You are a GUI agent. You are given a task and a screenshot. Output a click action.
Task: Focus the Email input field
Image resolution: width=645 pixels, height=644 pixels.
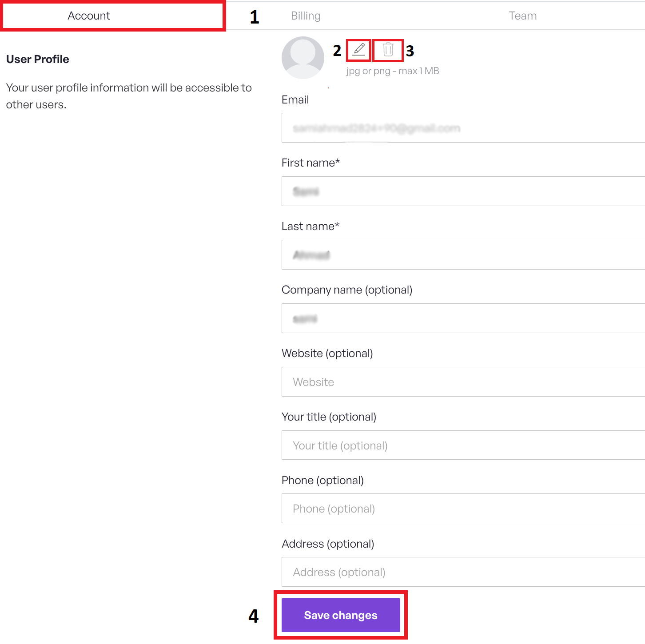click(462, 128)
